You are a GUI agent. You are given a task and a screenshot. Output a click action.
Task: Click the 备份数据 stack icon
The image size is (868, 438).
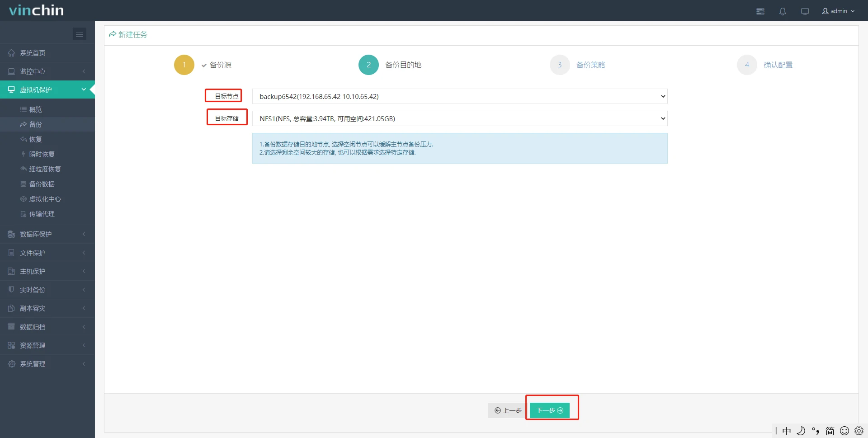[x=24, y=184]
